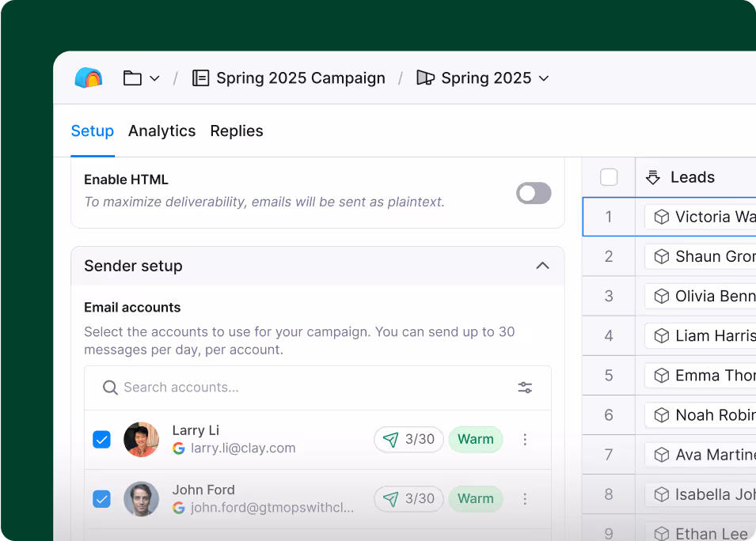Screen dimensions: 756x541
Task: Uncheck Larry Li account checkbox
Action: (102, 439)
